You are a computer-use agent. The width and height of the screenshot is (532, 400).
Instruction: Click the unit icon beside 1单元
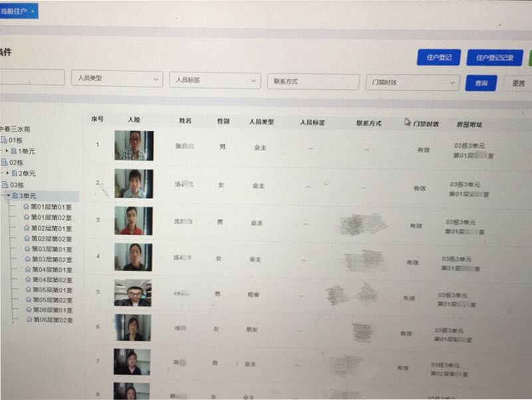(14, 152)
